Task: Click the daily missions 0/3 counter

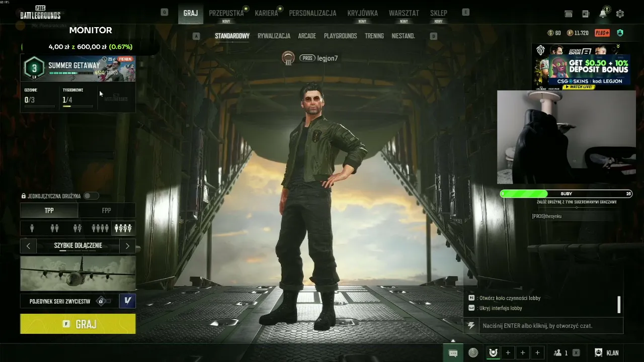Action: (30, 100)
